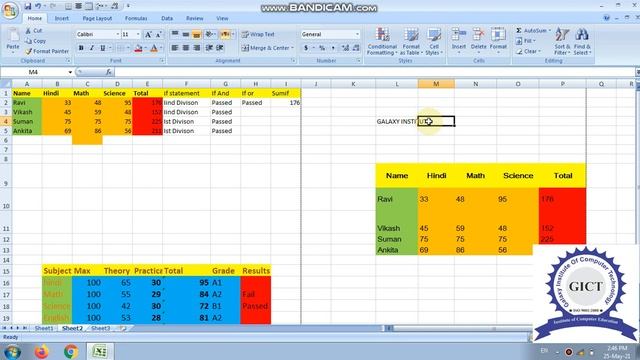Switch to the Page Layout tab
This screenshot has width=640, height=360.
coord(97,18)
